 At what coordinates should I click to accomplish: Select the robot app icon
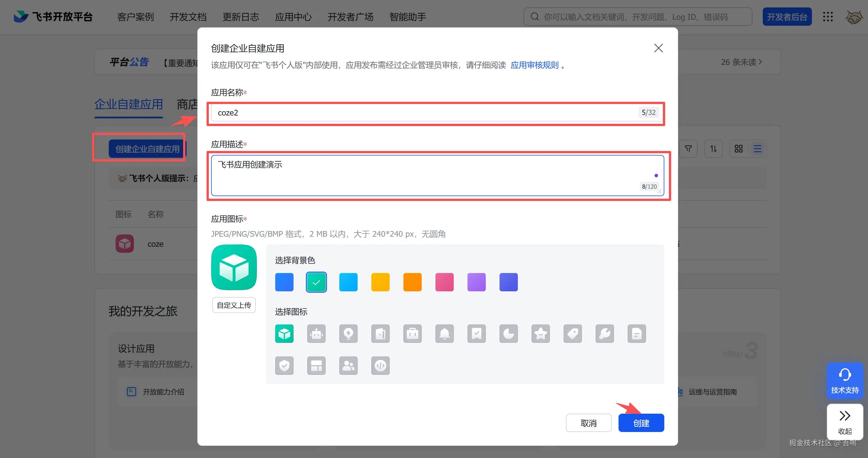316,334
